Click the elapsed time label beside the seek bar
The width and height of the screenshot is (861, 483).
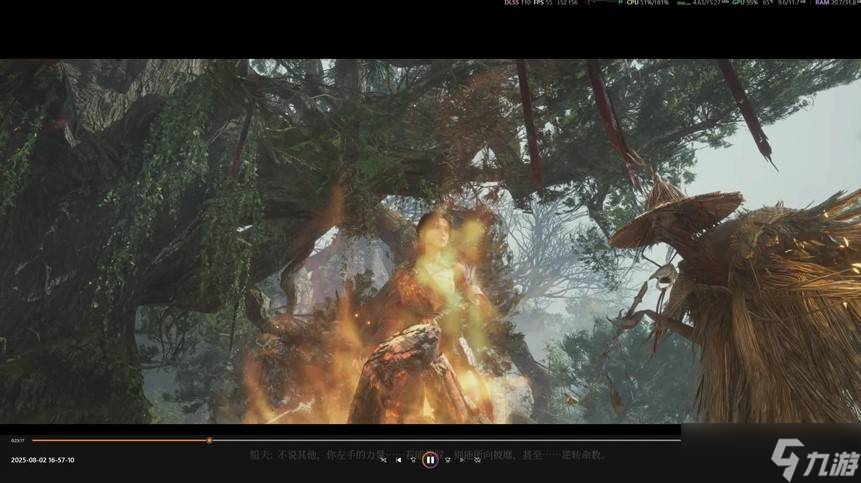18,441
